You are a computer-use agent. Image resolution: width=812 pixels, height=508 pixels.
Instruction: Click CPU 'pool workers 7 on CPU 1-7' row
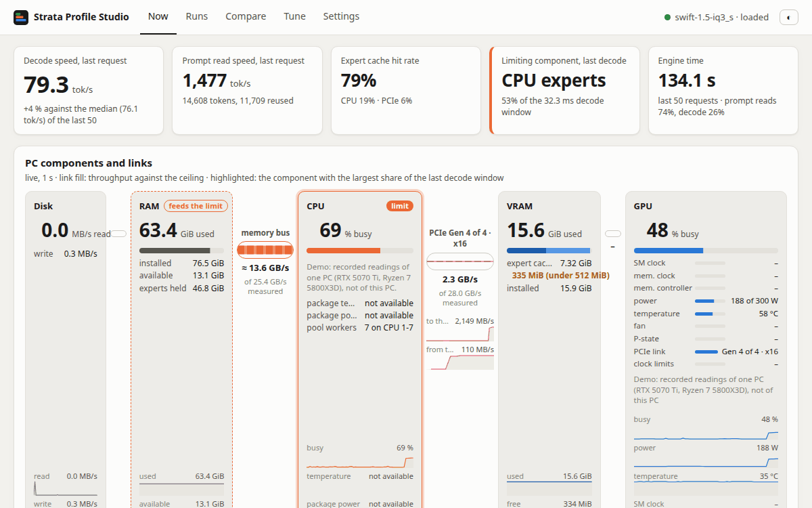360,328
